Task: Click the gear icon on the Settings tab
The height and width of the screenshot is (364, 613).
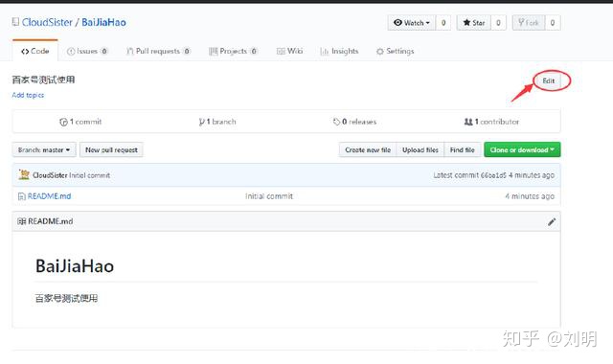Action: 380,51
